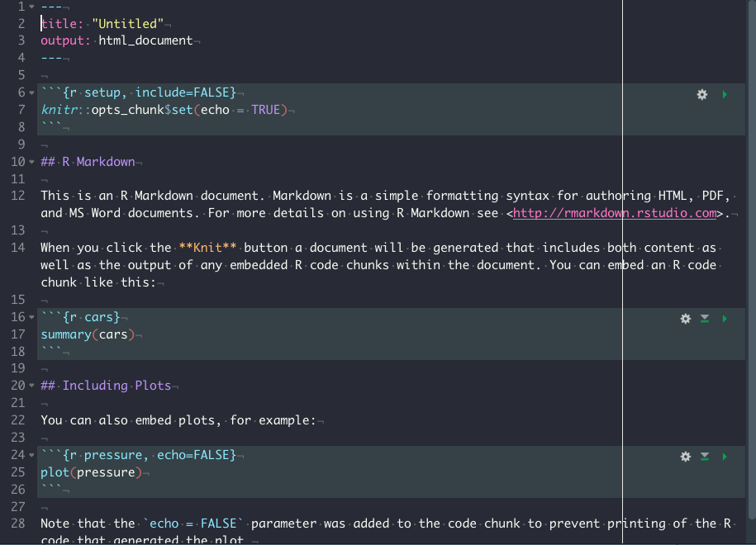
Task: Open options gear for the cars chunk
Action: pos(685,319)
